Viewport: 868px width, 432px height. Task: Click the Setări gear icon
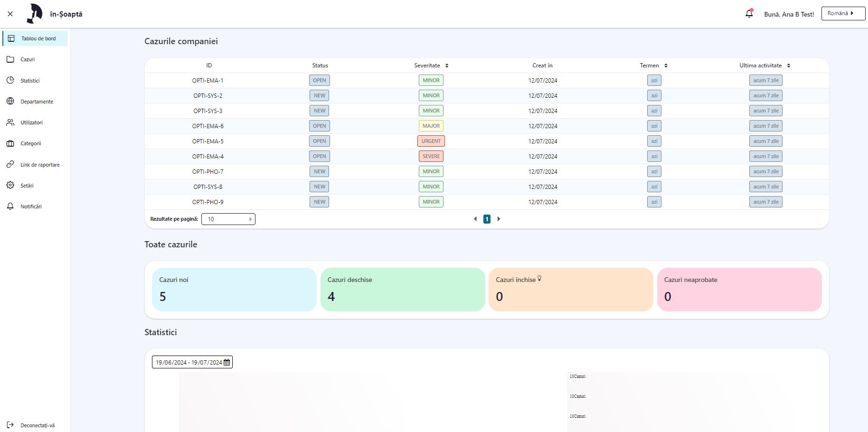coord(10,185)
